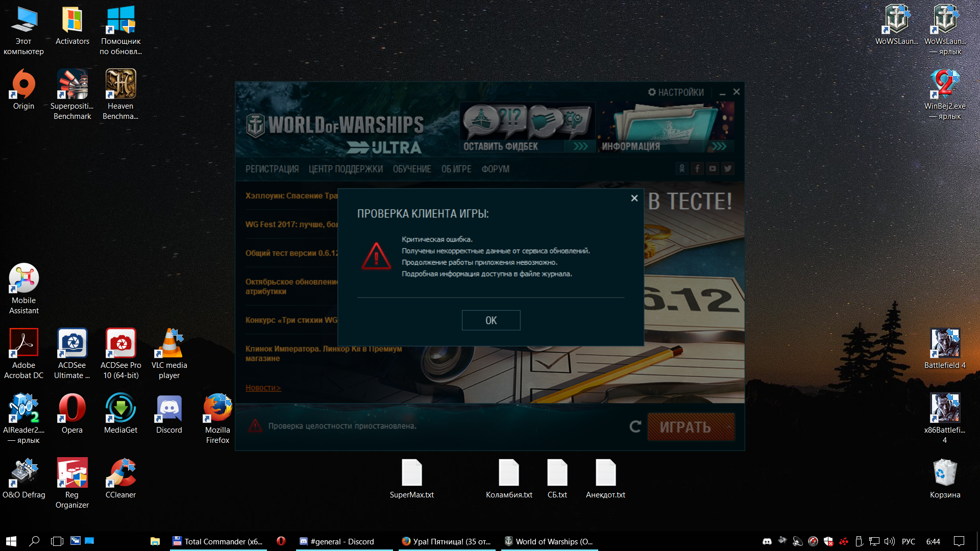Select the Heaven Benchmark desktop icon
The image size is (980, 551).
pos(120,95)
